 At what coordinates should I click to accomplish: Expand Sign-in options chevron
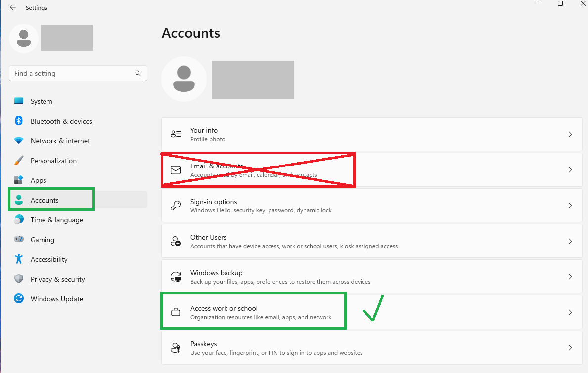pos(570,206)
